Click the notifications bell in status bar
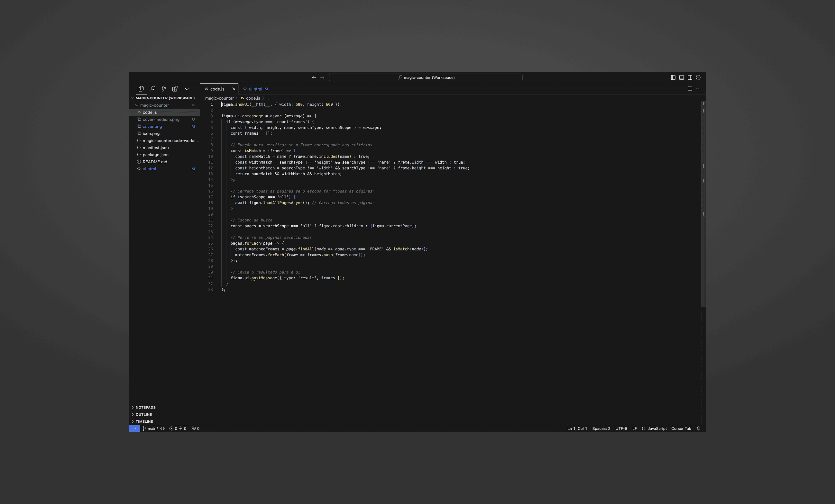 click(x=698, y=428)
